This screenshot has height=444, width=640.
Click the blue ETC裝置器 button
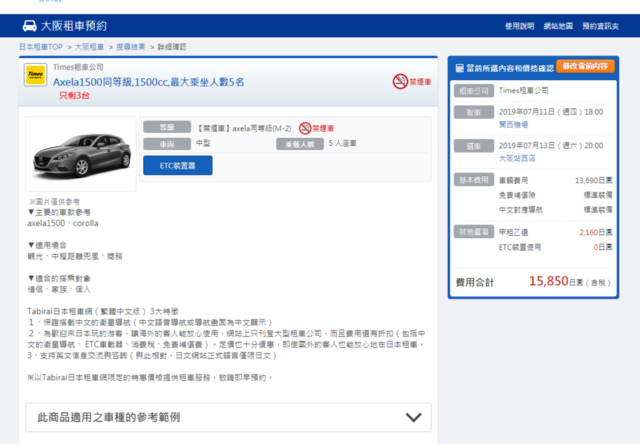pyautogui.click(x=178, y=165)
